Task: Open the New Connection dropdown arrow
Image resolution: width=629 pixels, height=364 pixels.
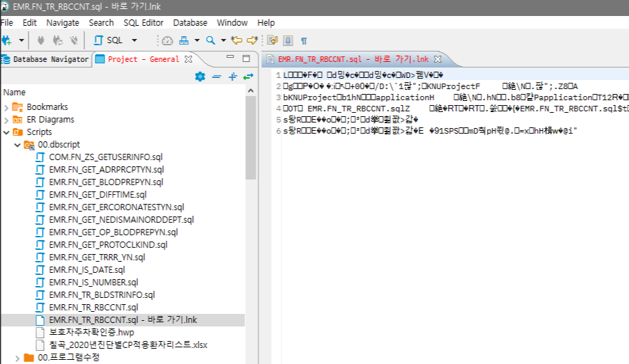Action: (x=22, y=40)
